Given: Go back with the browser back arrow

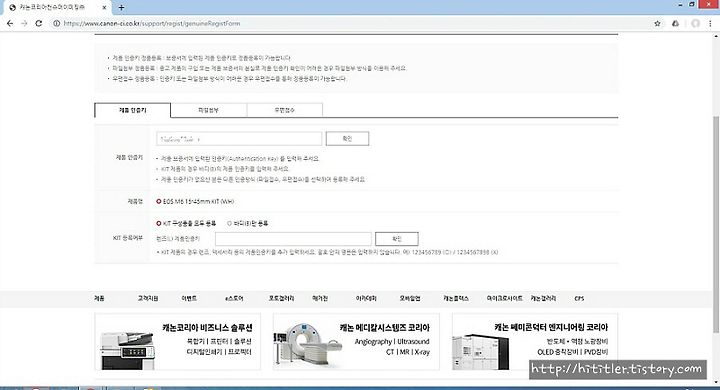Looking at the screenshot, I should tap(10, 23).
